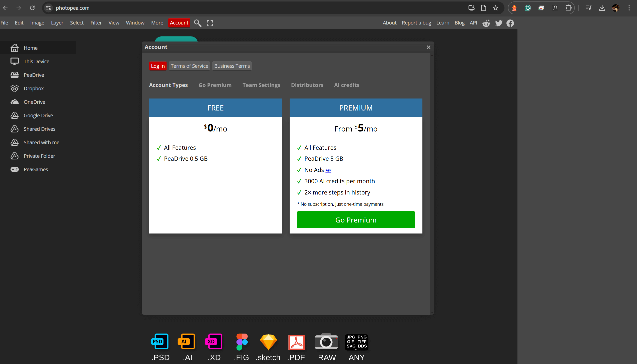Image resolution: width=637 pixels, height=364 pixels.
Task: Open Report a bug link
Action: tap(416, 23)
